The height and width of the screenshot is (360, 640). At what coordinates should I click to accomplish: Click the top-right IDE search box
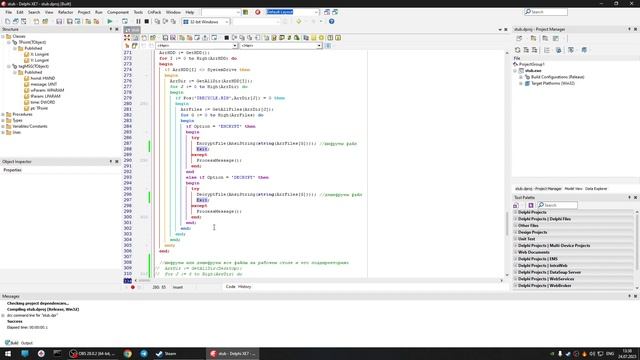coord(546,12)
